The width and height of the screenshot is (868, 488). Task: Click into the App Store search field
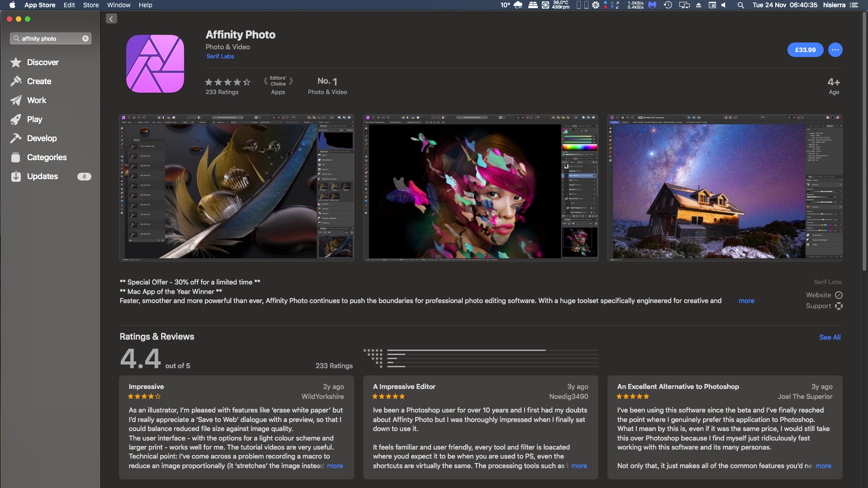(51, 38)
